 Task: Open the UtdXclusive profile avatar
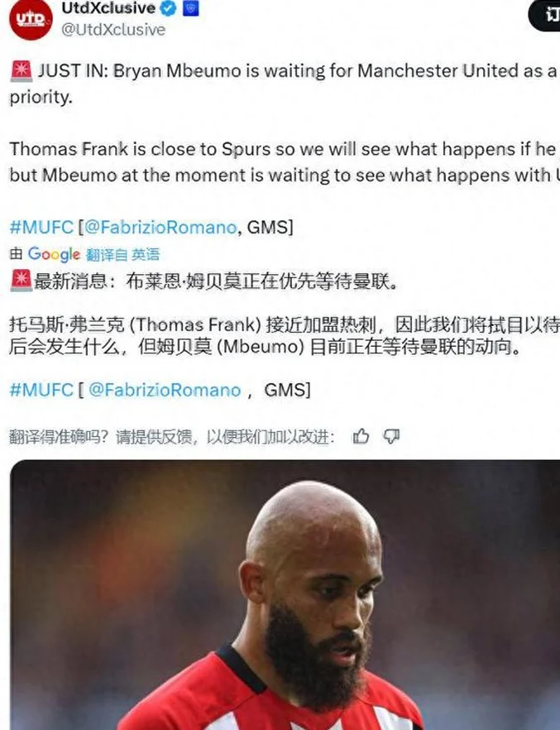click(x=31, y=18)
